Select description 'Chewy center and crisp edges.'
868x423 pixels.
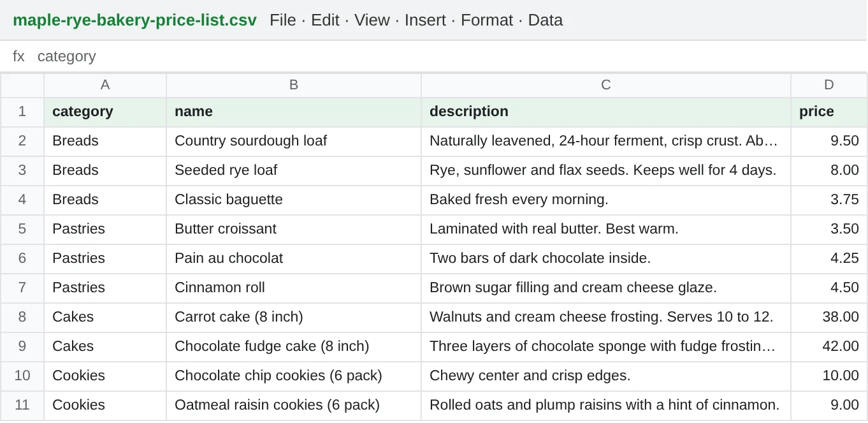606,376
